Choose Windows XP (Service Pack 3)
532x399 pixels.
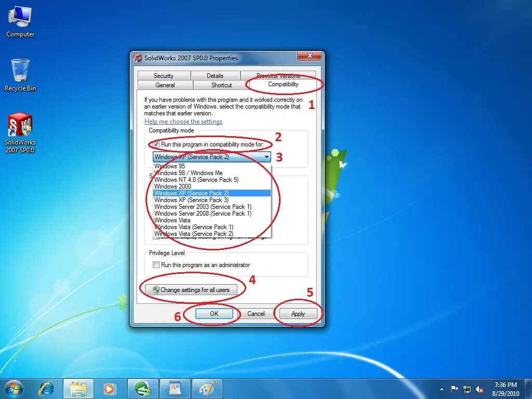click(212, 200)
